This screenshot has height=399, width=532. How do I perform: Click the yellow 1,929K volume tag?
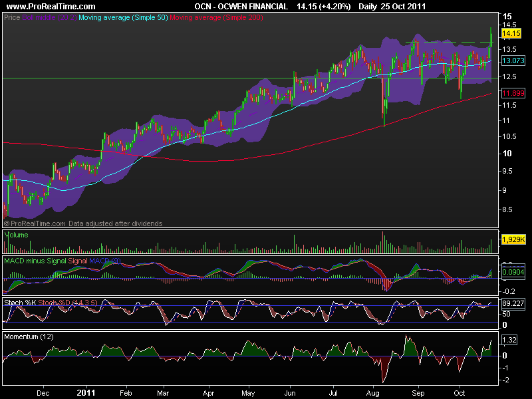pyautogui.click(x=513, y=239)
